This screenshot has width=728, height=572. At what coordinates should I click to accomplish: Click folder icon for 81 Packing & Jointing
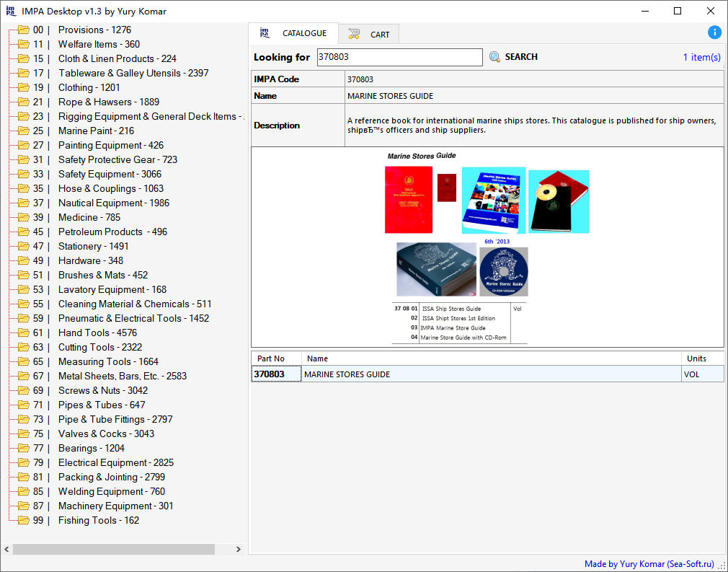point(23,476)
